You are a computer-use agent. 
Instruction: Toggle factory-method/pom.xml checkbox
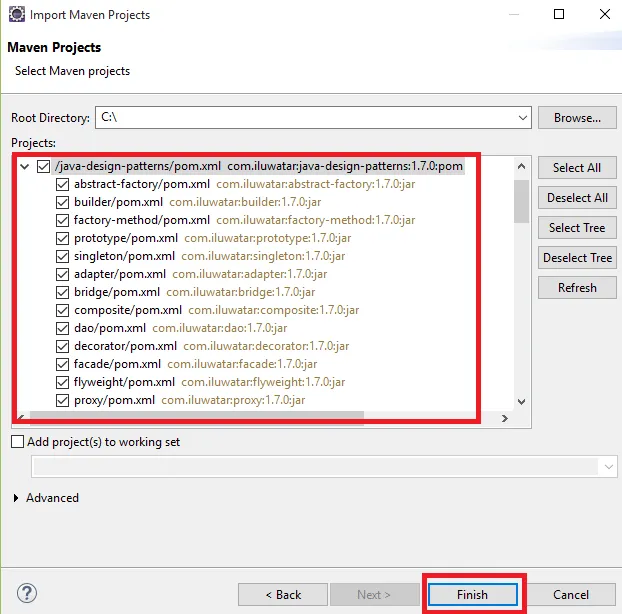(x=62, y=220)
